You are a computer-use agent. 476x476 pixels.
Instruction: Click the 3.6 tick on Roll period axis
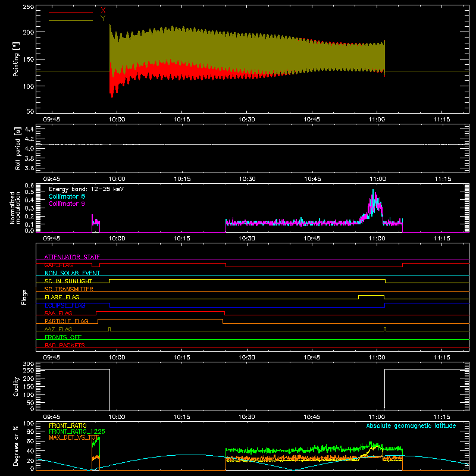(29, 168)
